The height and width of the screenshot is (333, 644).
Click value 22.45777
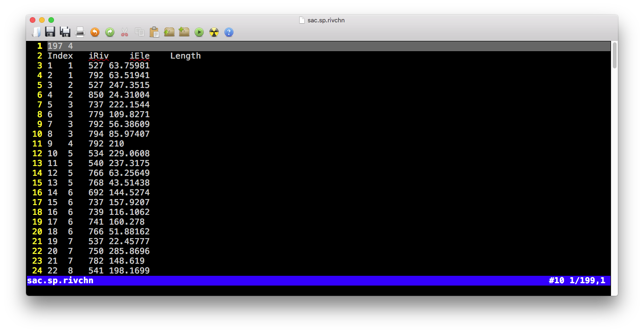[x=129, y=241]
